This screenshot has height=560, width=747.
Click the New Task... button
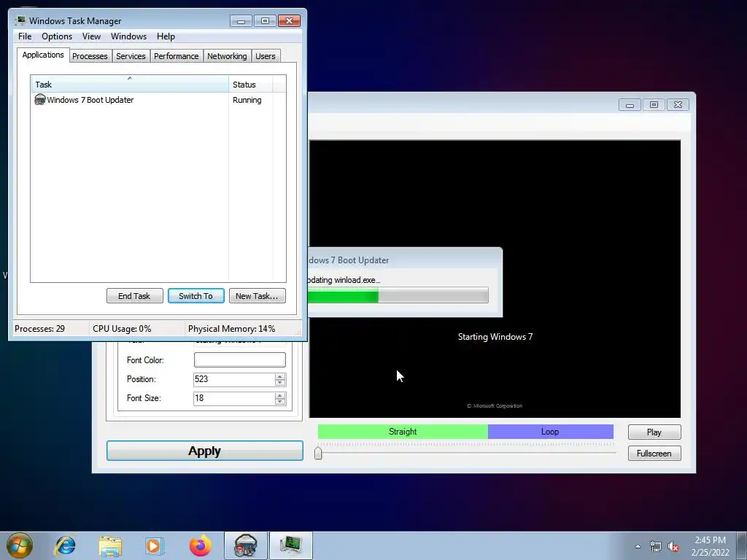tap(258, 296)
